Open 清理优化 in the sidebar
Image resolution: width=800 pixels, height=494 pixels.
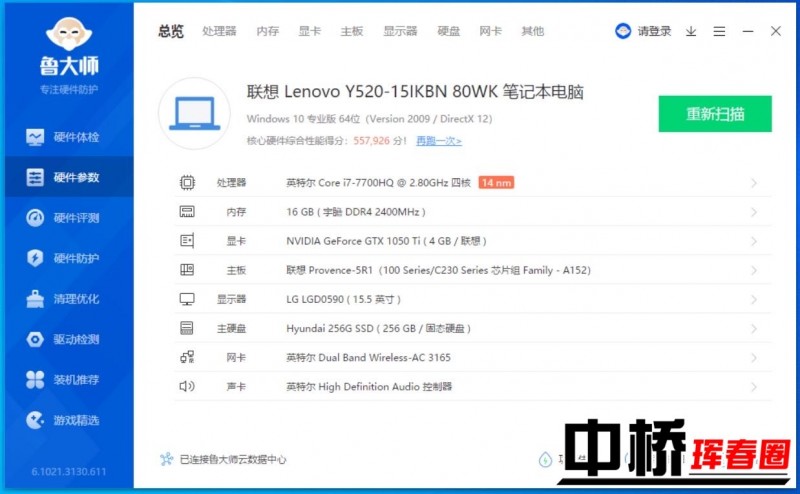click(67, 299)
